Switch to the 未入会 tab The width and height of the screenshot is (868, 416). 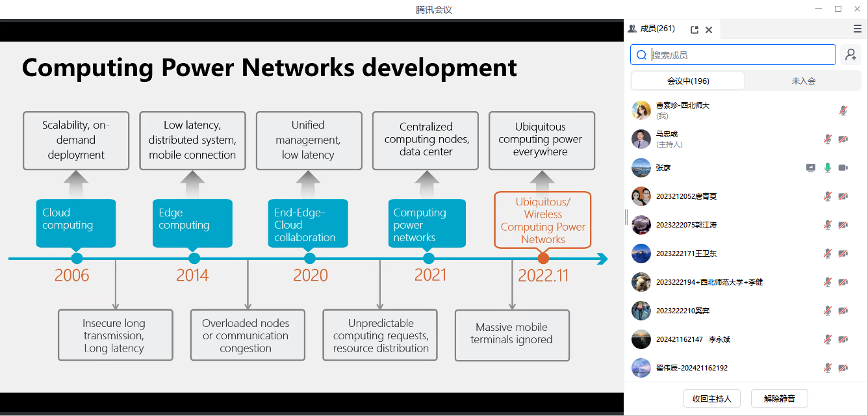tap(803, 81)
